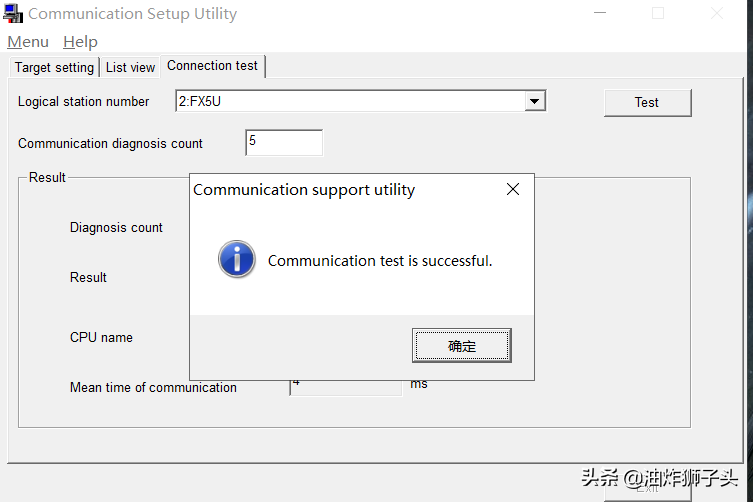The height and width of the screenshot is (502, 753).
Task: Maximize the Communication Setup Utility window
Action: pos(658,13)
